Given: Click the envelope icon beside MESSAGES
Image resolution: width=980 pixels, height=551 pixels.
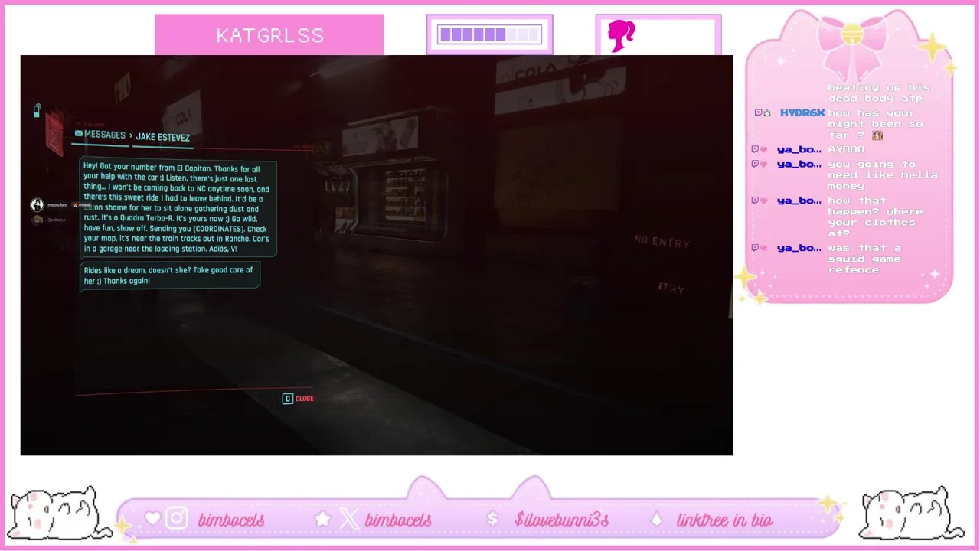Looking at the screenshot, I should 78,134.
